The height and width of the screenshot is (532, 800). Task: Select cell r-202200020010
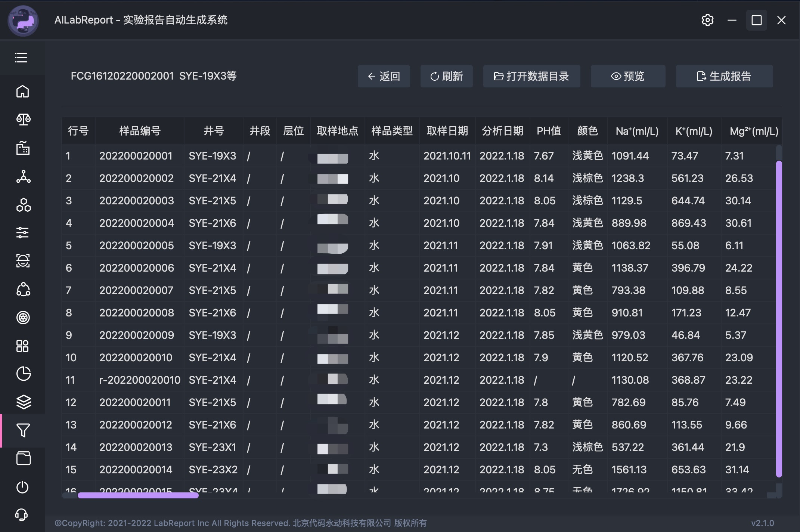140,380
